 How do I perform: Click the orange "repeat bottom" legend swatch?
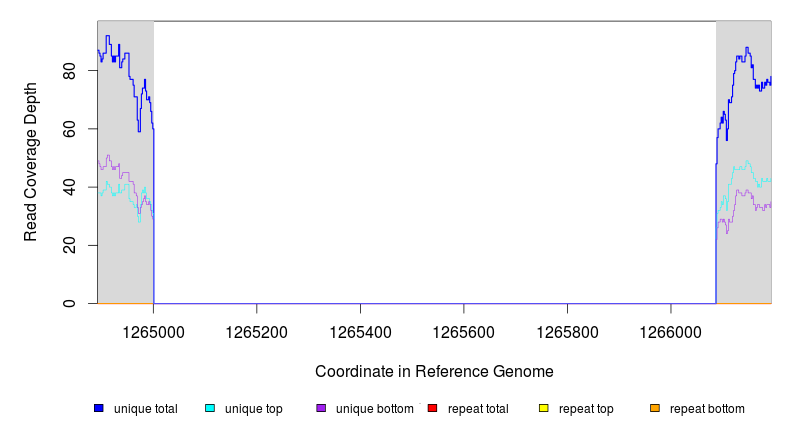pos(654,409)
